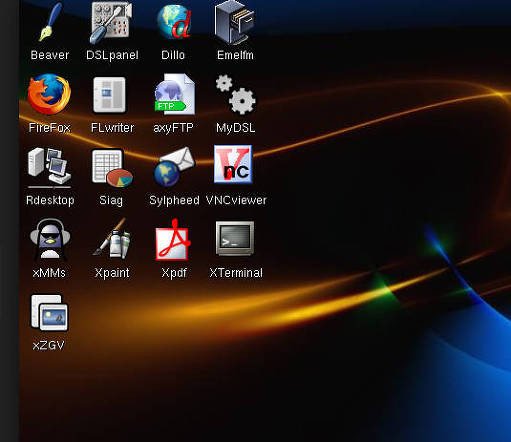Click the "axyFTP" label text
The width and height of the screenshot is (511, 442).
click(173, 128)
